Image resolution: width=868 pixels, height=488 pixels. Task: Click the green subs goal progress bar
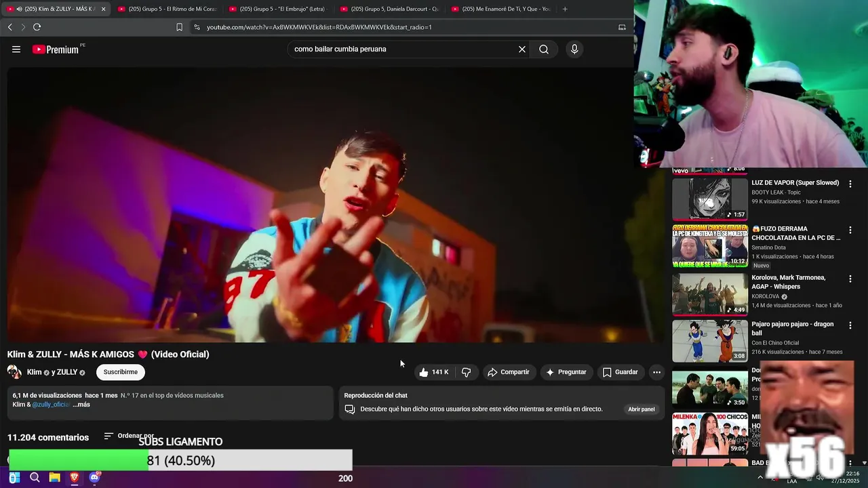79,460
